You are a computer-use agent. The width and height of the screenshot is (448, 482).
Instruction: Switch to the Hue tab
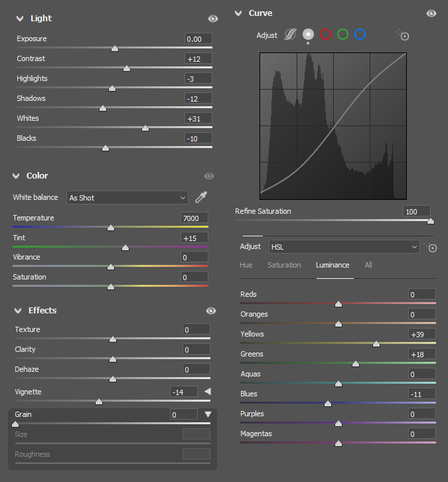coord(246,265)
